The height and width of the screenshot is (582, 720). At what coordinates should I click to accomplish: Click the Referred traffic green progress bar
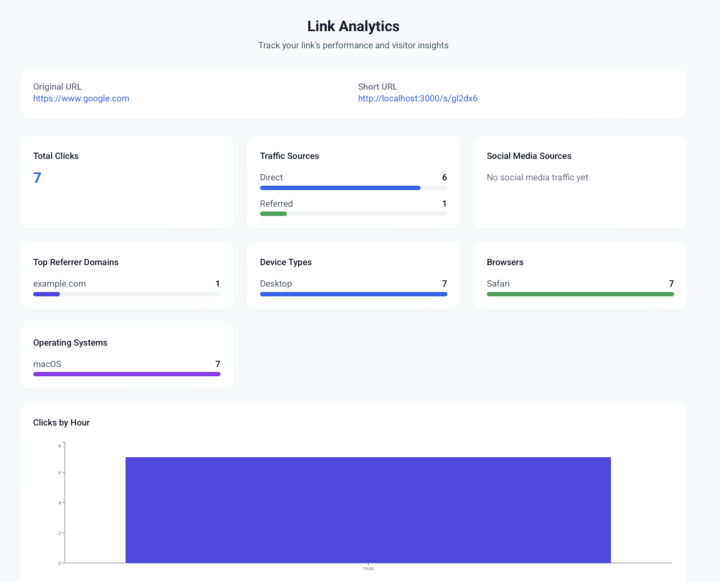tap(273, 213)
